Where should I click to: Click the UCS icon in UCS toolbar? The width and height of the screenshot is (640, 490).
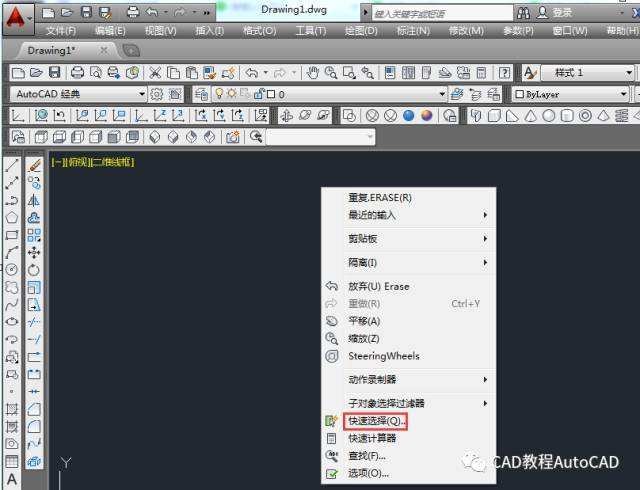click(18, 116)
